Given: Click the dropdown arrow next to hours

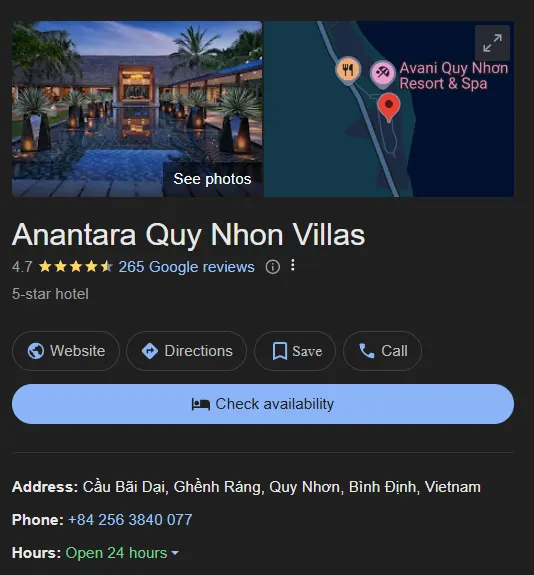Looking at the screenshot, I should click(x=175, y=553).
